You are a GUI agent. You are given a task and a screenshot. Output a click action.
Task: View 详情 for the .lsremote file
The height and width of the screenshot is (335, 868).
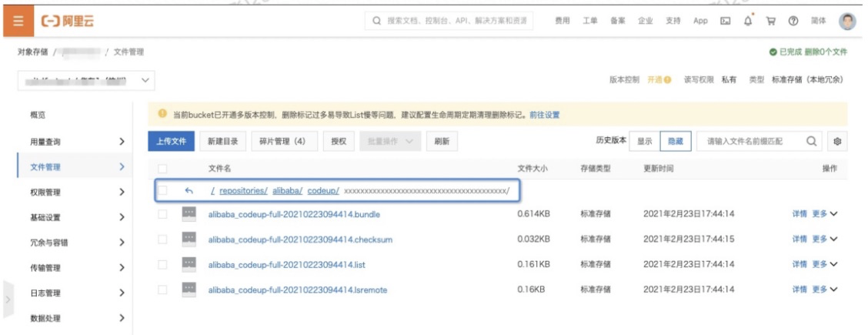(800, 289)
